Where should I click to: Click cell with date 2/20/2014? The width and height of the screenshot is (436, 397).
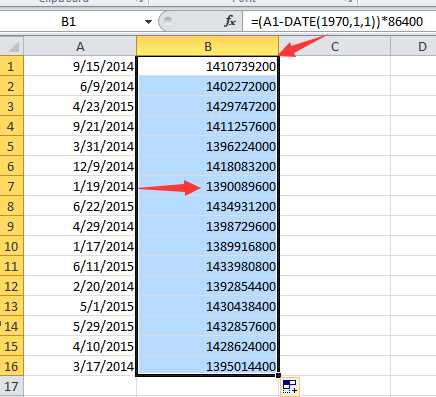(80, 286)
